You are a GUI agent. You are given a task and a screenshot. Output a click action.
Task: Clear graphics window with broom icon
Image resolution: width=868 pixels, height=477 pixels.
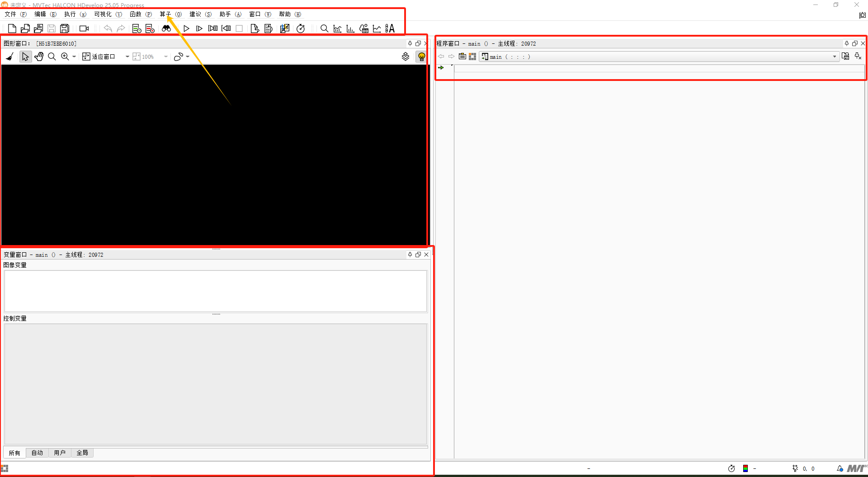(x=10, y=57)
